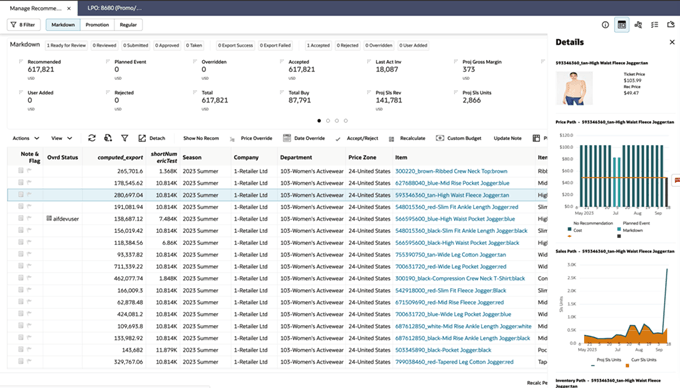Click the 265,701.6 computed_export cell
The height and width of the screenshot is (388, 680).
pyautogui.click(x=114, y=171)
